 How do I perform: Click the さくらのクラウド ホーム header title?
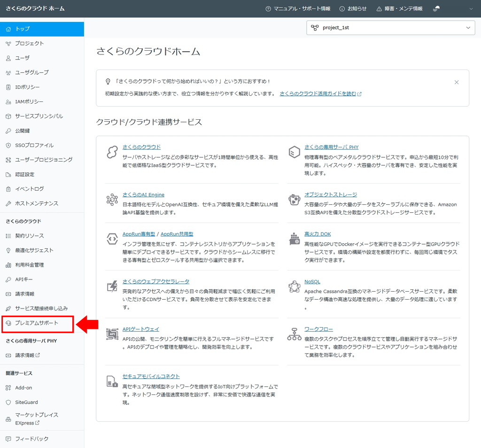click(35, 8)
